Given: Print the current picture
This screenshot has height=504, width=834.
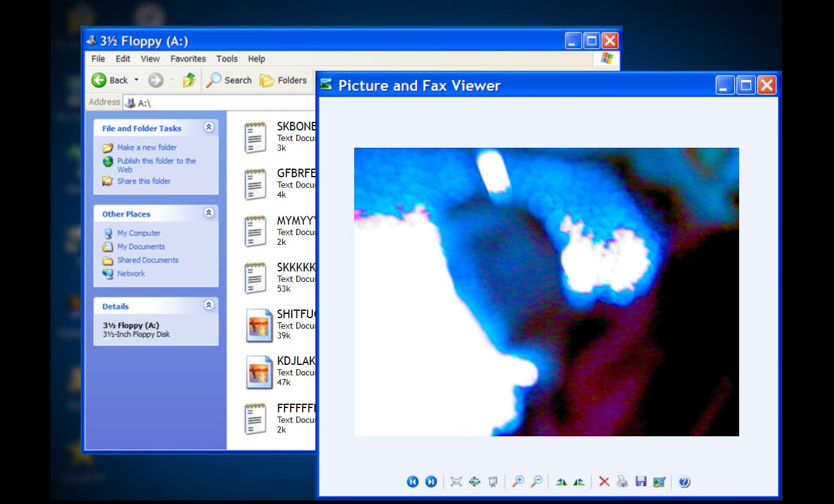Looking at the screenshot, I should pyautogui.click(x=622, y=482).
